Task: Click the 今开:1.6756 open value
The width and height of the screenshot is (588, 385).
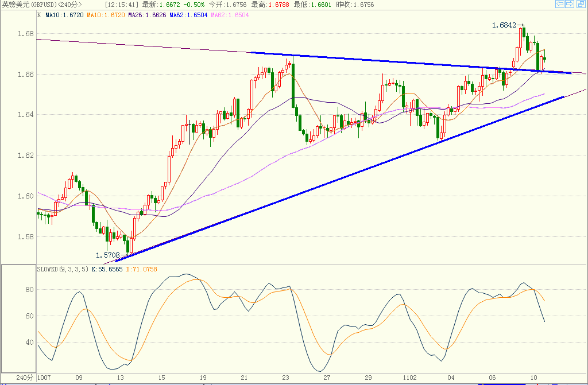Action: 227,5
